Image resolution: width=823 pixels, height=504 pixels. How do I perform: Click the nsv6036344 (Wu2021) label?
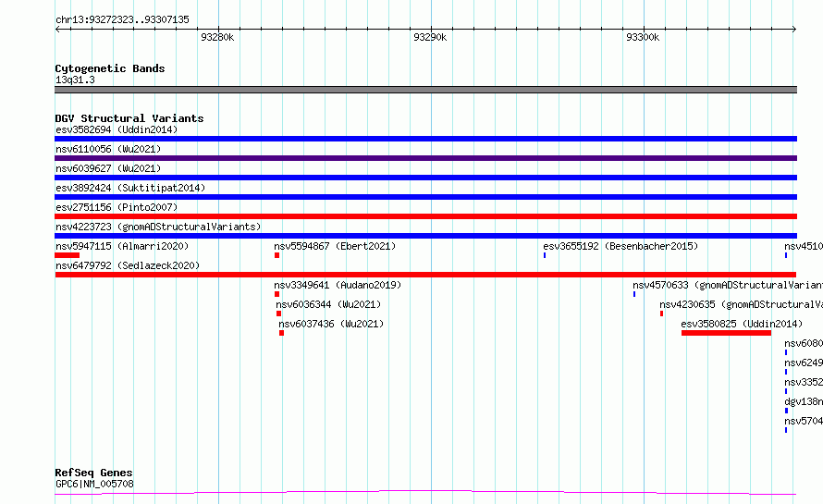point(328,304)
